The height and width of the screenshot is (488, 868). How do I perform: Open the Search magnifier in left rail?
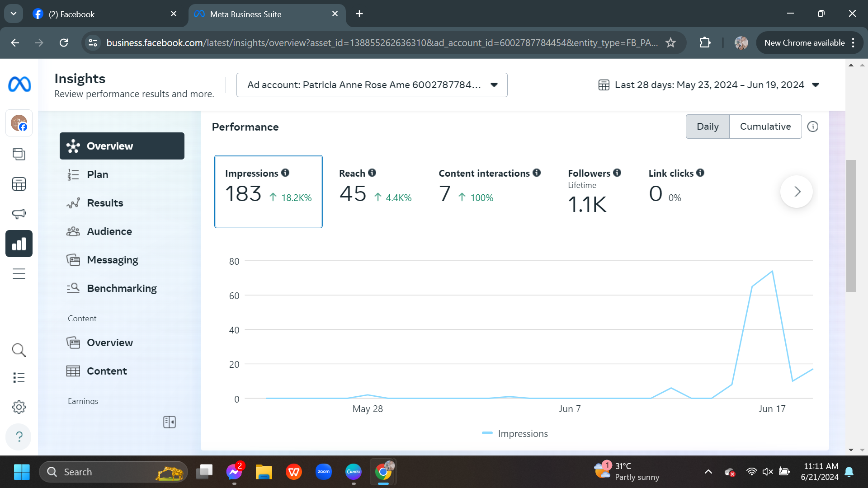[19, 350]
